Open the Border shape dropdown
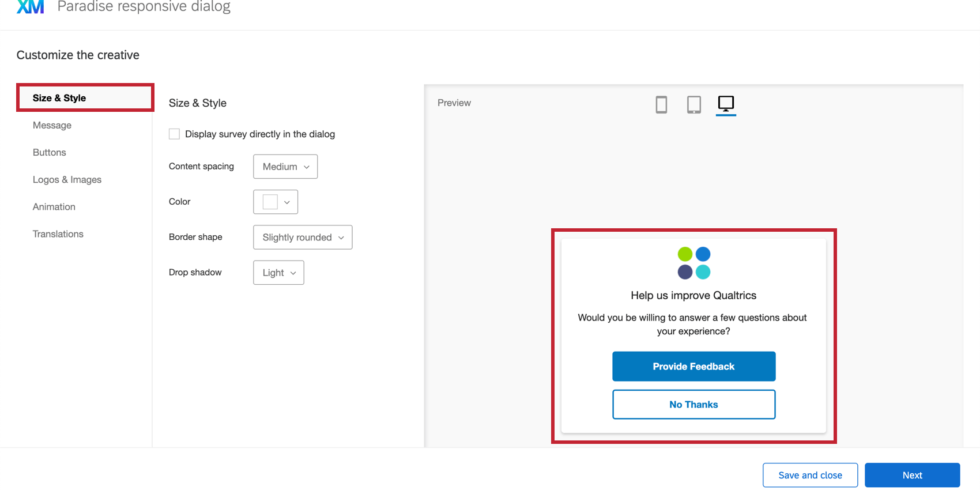This screenshot has width=980, height=490. click(303, 237)
